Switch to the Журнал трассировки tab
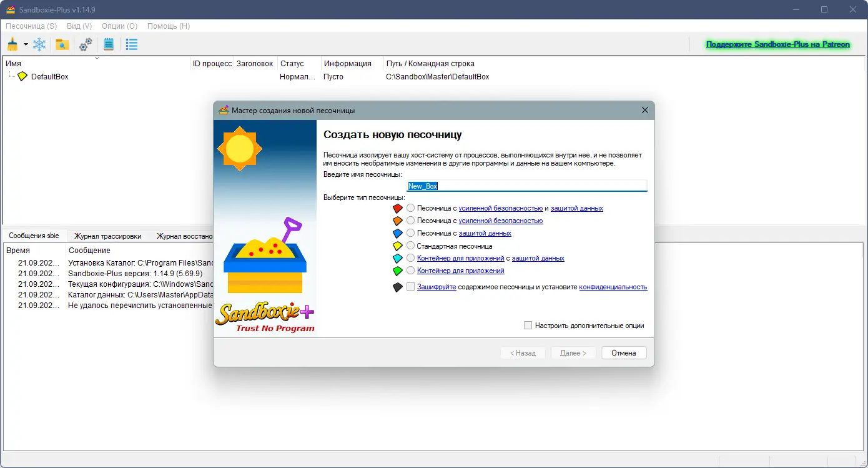868x468 pixels. 107,236
